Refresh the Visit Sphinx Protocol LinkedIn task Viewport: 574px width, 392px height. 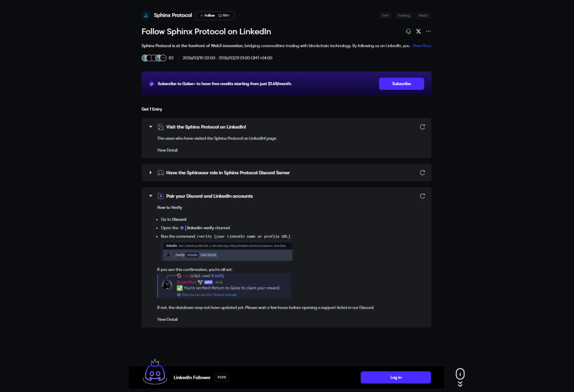[x=422, y=127]
